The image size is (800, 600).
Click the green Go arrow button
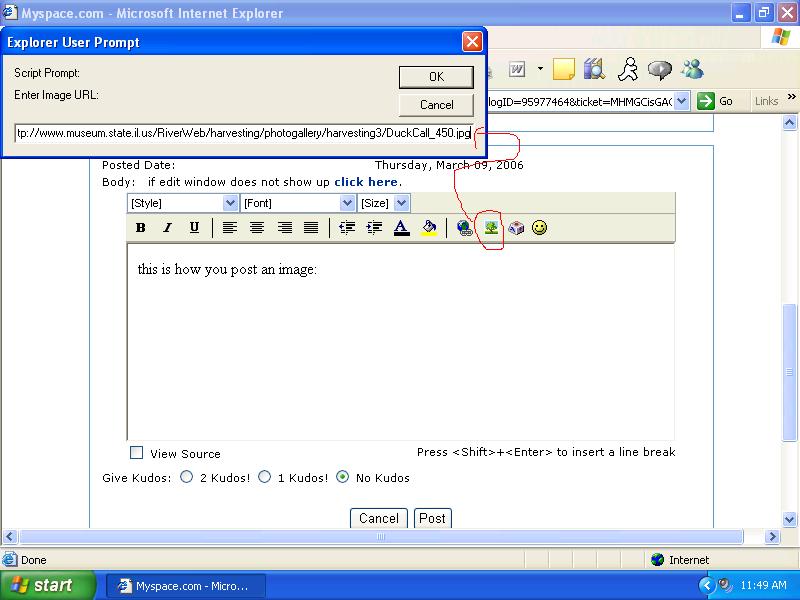coord(706,101)
